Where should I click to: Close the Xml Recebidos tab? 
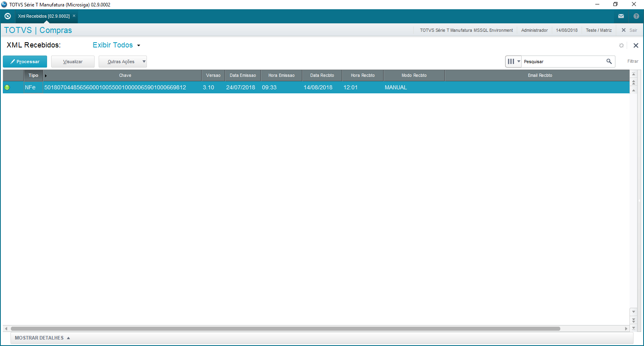74,16
